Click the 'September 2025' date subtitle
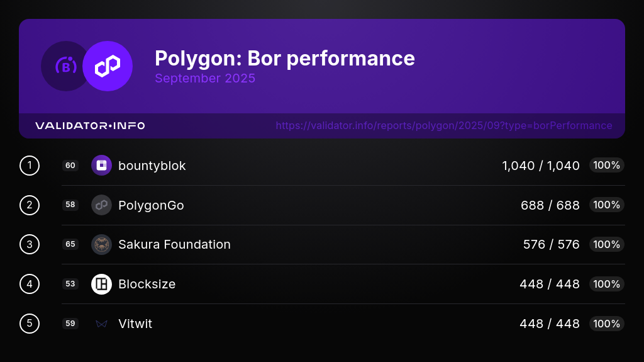This screenshot has width=644, height=362. coord(205,79)
